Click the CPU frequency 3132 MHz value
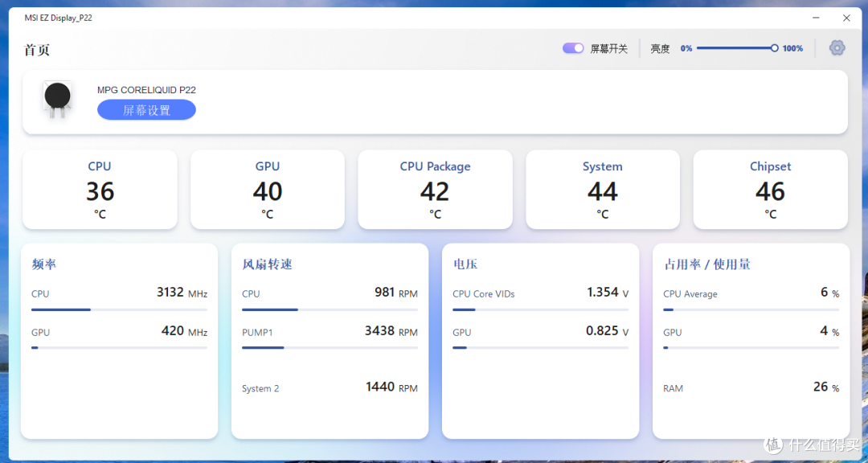Screen dimensions: 868x463 point(182,293)
